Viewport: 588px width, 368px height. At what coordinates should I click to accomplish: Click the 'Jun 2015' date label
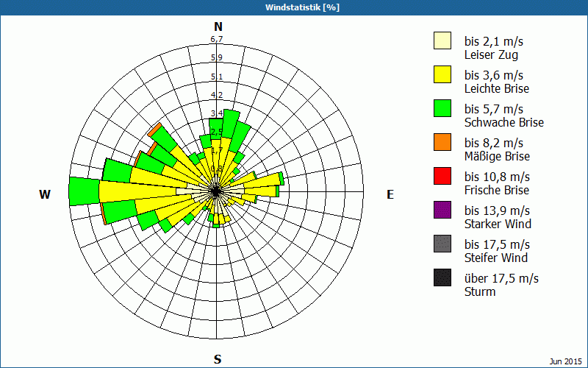coord(566,361)
